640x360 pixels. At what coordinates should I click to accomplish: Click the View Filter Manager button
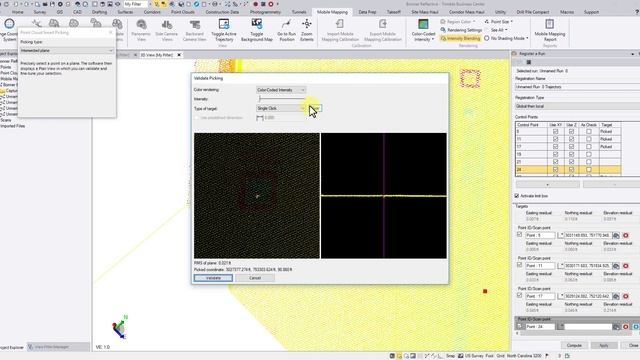click(x=49, y=347)
